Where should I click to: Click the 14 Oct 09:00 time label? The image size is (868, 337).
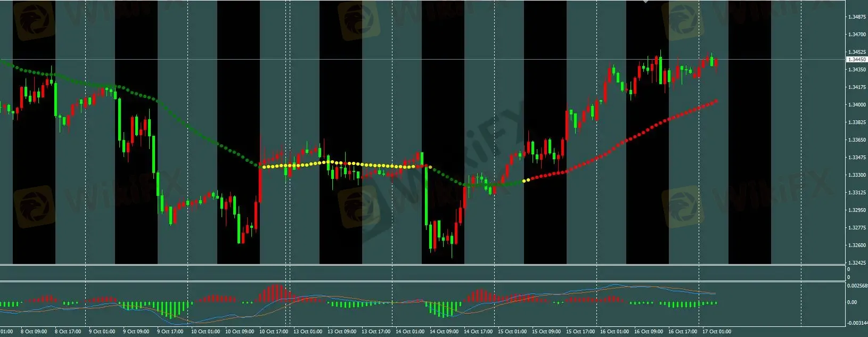tap(444, 332)
